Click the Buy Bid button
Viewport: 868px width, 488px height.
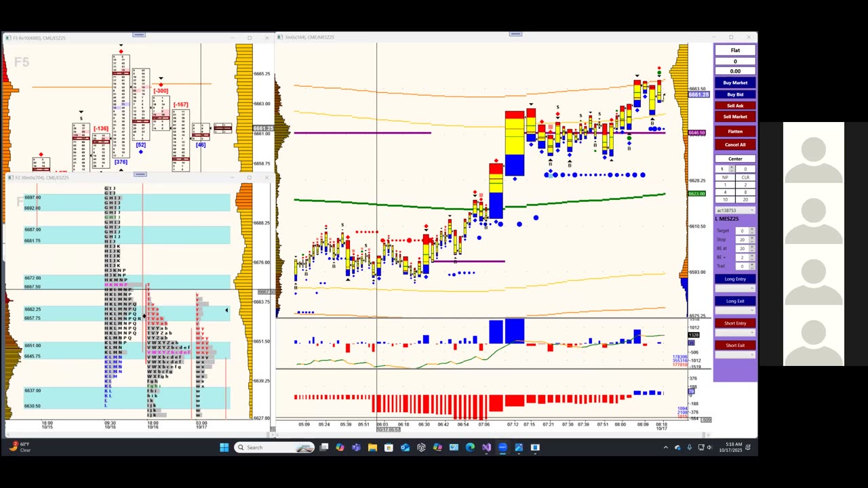tap(735, 94)
